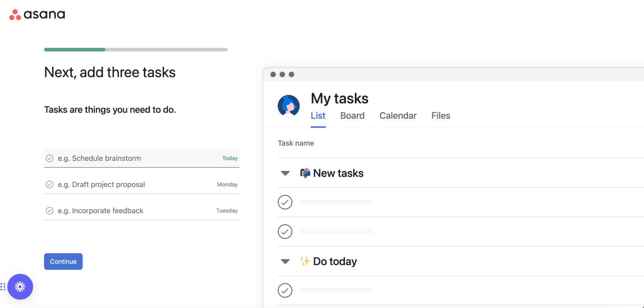
Task: Collapse the New tasks section
Action: pos(285,173)
